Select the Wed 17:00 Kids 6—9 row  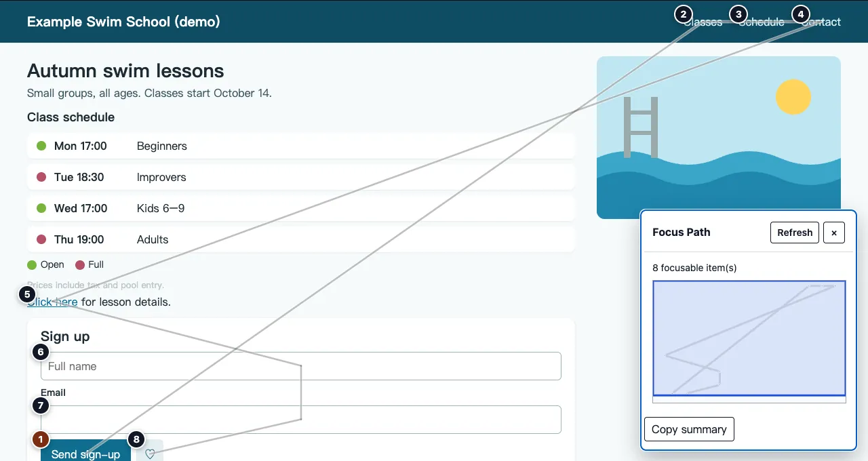301,208
